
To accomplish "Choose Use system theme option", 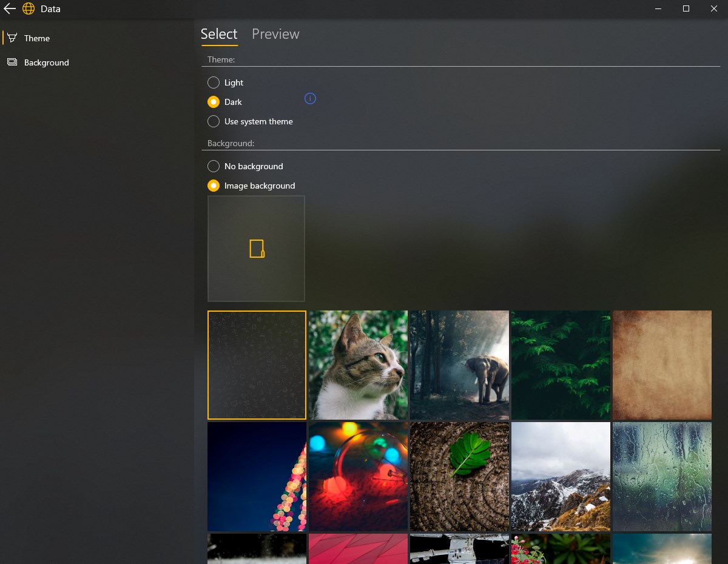I will point(251,121).
